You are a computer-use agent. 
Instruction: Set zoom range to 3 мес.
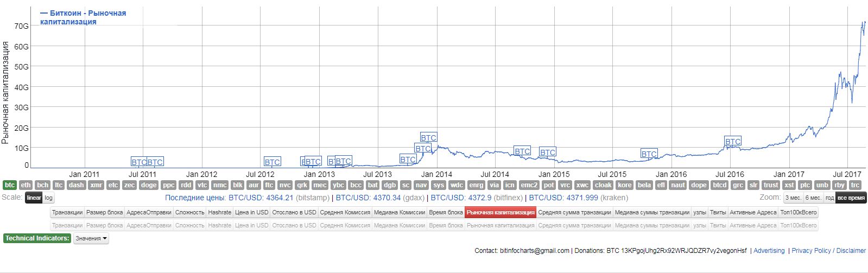pos(793,198)
